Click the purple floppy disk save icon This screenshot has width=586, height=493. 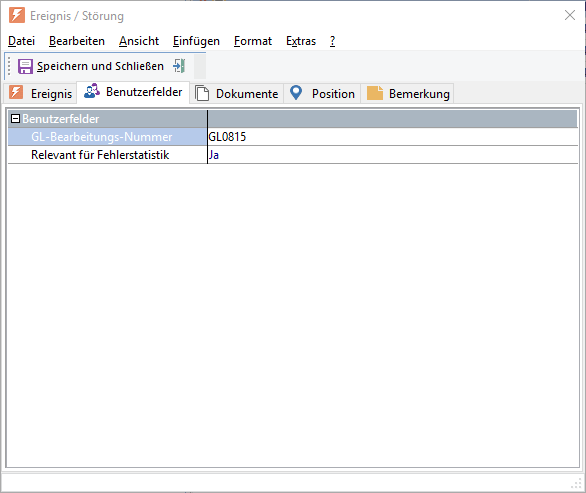click(25, 67)
